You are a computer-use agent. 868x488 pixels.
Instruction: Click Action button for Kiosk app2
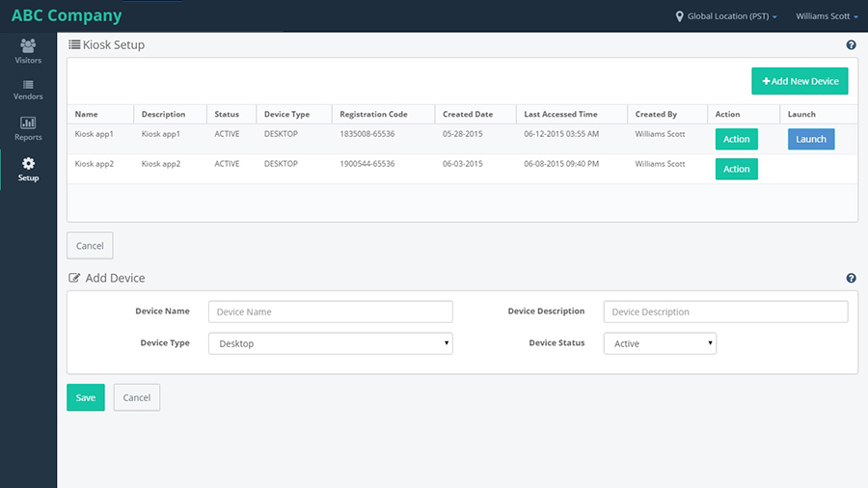[x=736, y=169]
